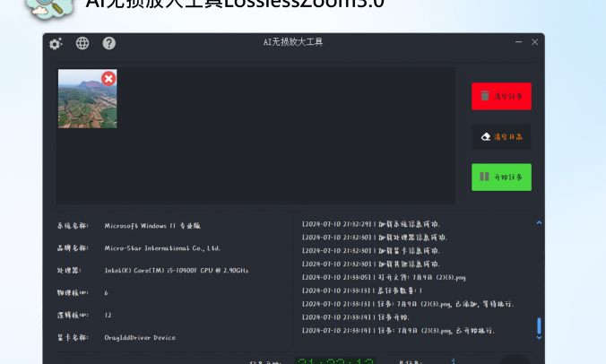606x364 pixels.
Task: Select the landscape image thumbnail
Action: (x=87, y=99)
